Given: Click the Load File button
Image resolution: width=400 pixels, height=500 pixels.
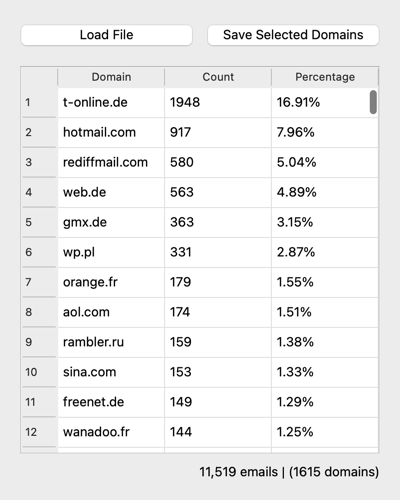Looking at the screenshot, I should click(x=106, y=35).
